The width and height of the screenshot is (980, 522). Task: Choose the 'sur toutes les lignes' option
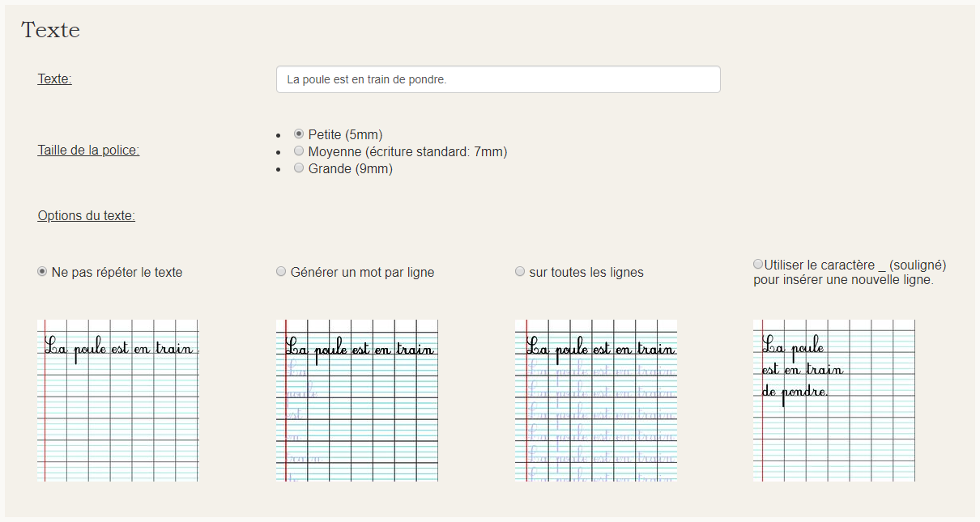(520, 271)
